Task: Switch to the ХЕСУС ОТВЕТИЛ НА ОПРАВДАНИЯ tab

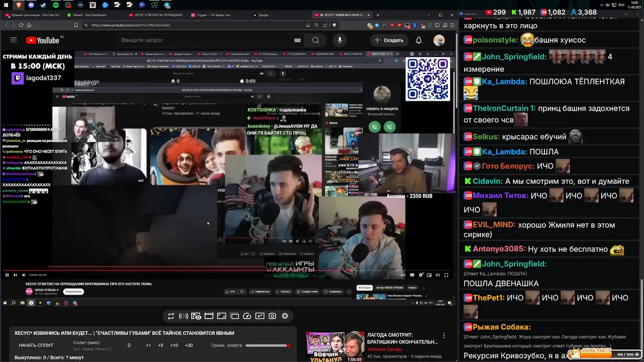Action: 156,15
